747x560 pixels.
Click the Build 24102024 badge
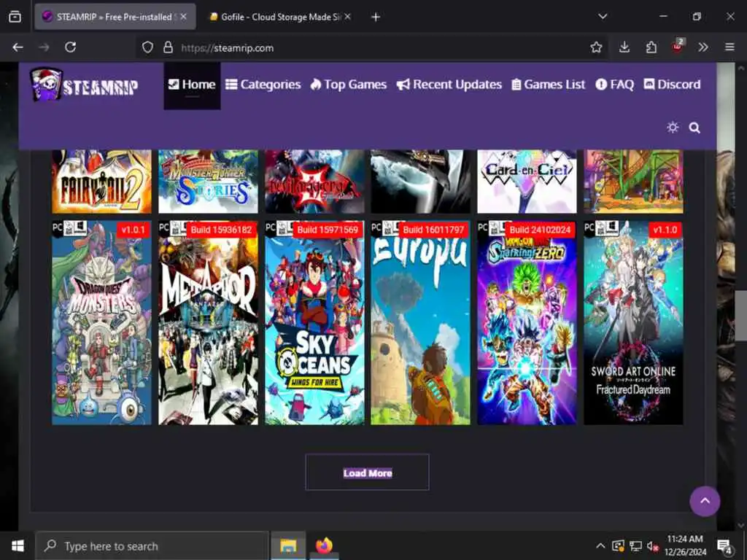[540, 230]
